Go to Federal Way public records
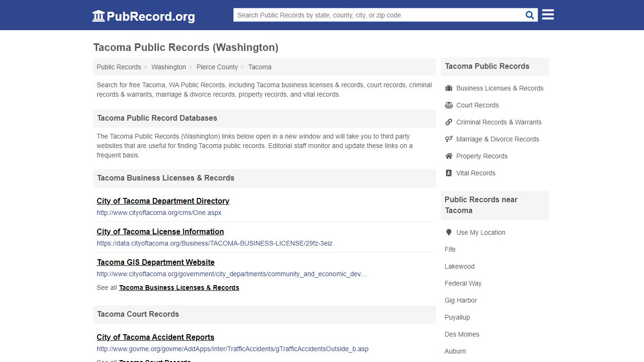 point(463,283)
